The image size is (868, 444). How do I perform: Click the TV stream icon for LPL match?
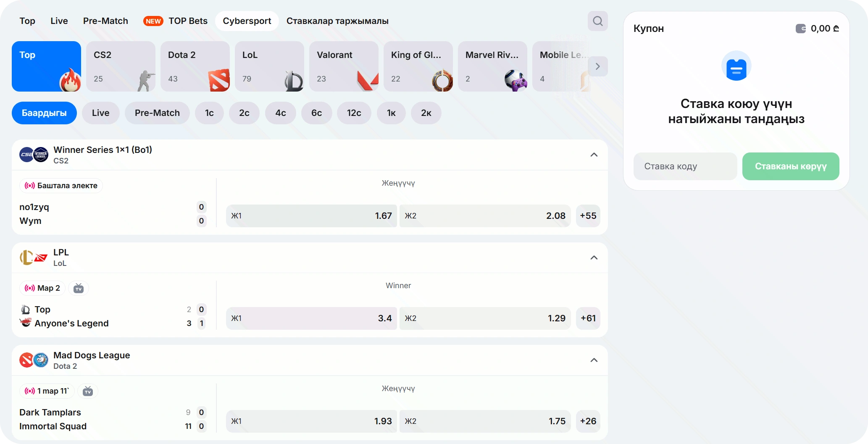[79, 288]
